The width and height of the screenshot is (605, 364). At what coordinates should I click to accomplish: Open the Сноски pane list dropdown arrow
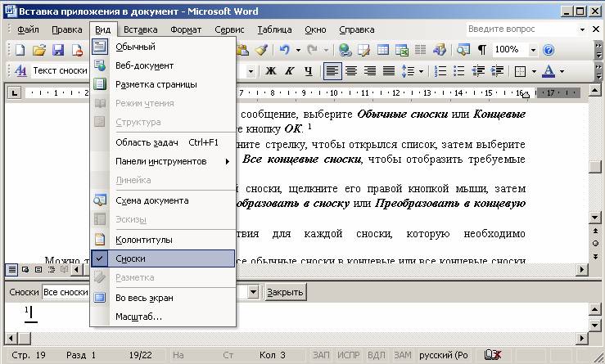253,292
